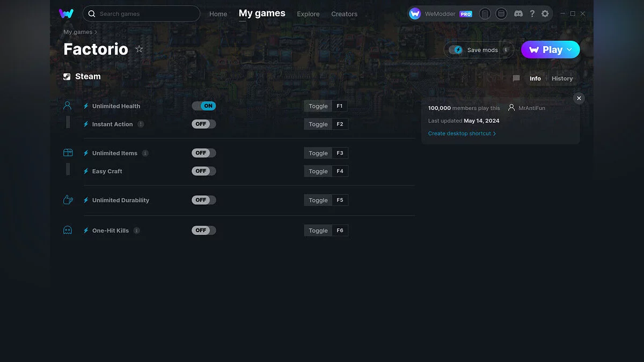Click the thumbs-up category icon
Screen dimensions: 644x362
(68, 200)
